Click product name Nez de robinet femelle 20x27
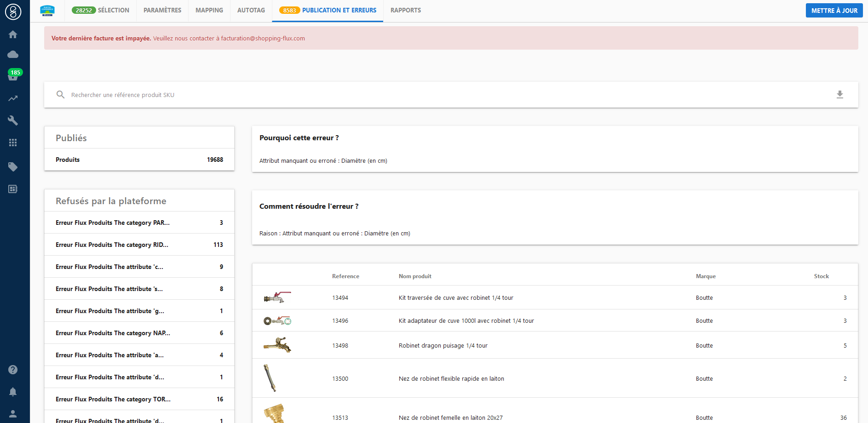This screenshot has width=868, height=423. pos(451,418)
